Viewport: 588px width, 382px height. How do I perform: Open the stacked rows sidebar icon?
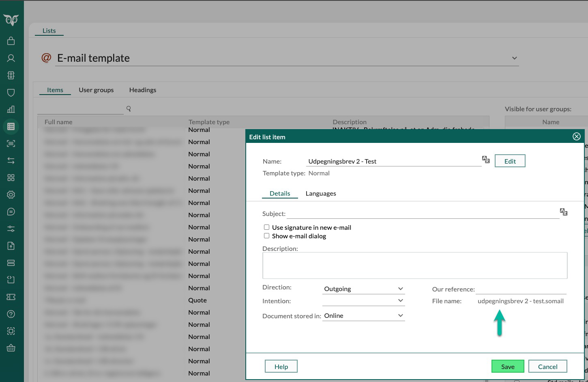pos(11,263)
